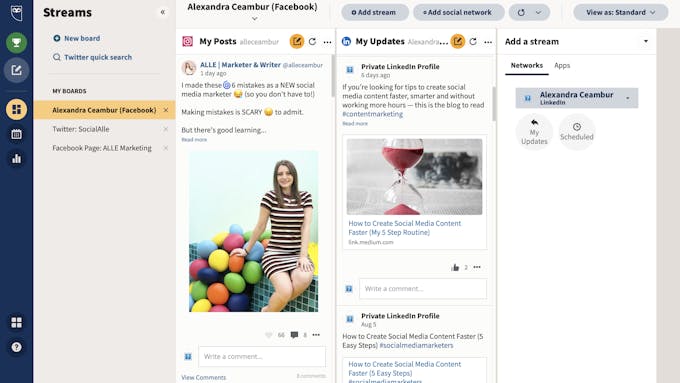Open the Streams grid icon in the sidebar
This screenshot has width=680, height=383.
click(16, 109)
